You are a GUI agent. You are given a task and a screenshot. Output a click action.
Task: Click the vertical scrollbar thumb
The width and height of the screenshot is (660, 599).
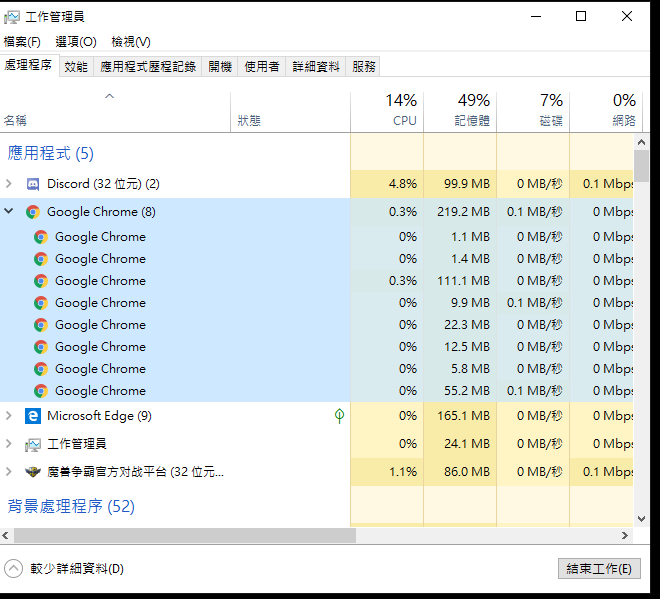coord(641,166)
